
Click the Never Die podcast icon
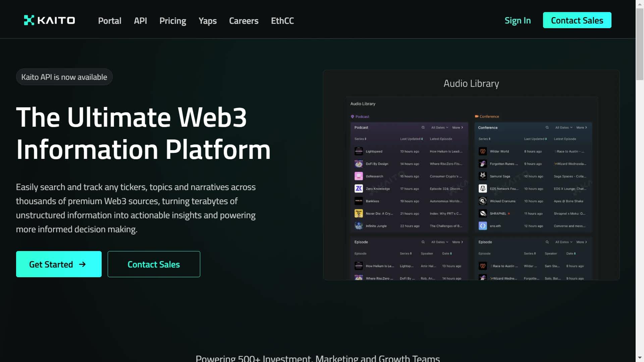[359, 213]
